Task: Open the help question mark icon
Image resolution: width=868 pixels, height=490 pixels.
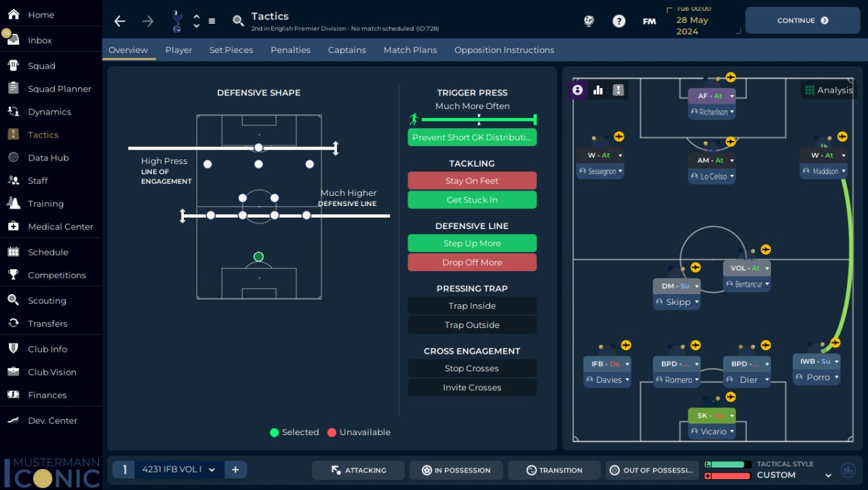Action: pyautogui.click(x=619, y=21)
